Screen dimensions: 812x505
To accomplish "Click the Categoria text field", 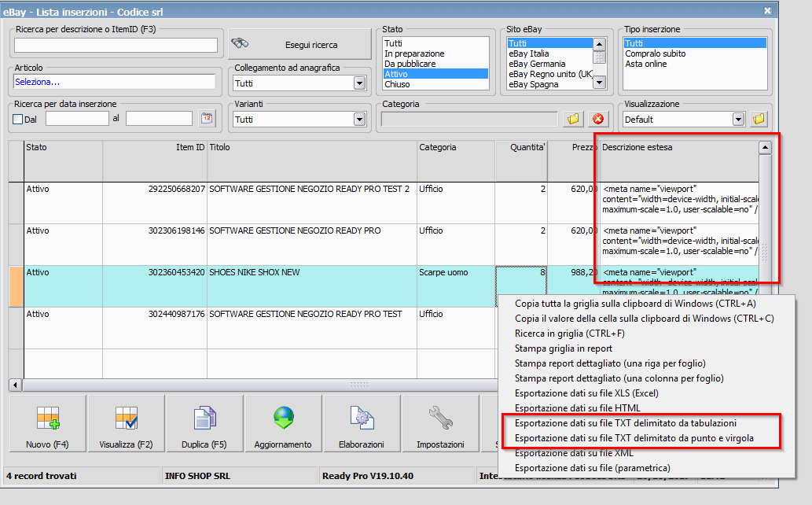I will (469, 120).
